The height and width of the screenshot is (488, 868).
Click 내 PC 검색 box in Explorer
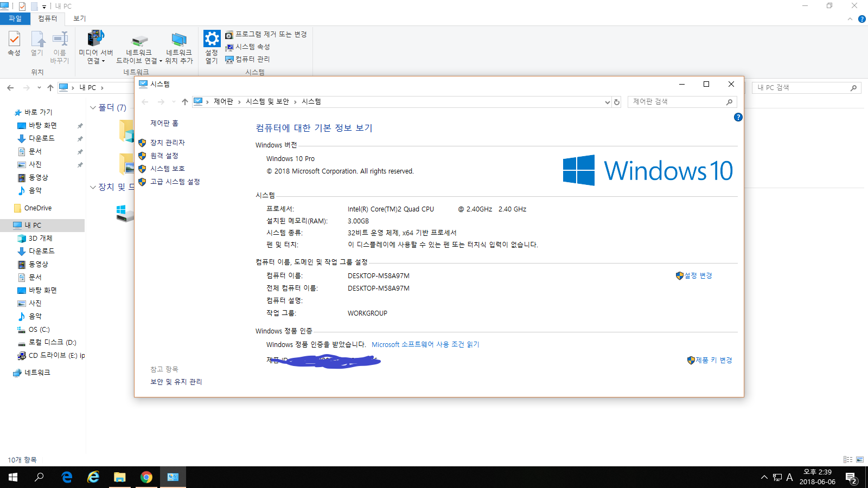point(806,87)
